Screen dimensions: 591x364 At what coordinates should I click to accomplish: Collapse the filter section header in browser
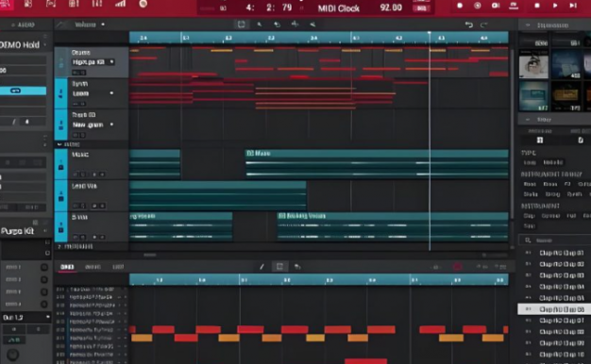coord(528,120)
